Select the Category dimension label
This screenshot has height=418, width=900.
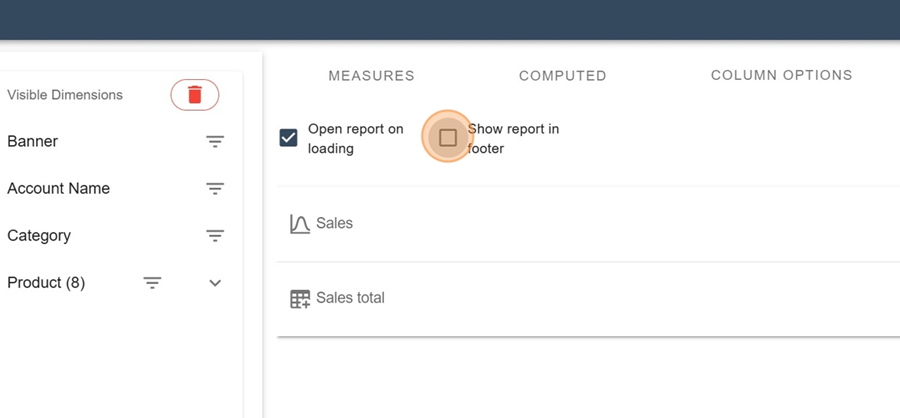(39, 235)
